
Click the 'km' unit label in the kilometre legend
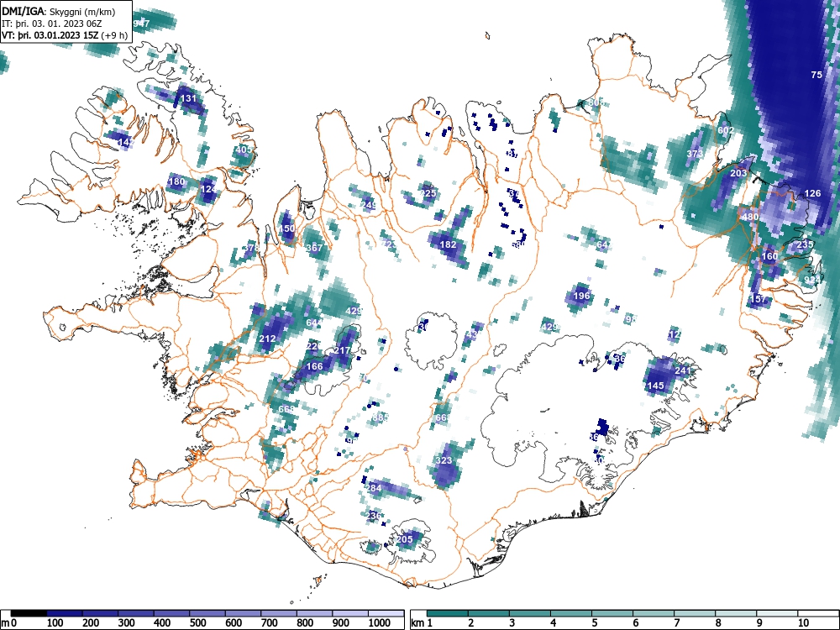tap(417, 623)
